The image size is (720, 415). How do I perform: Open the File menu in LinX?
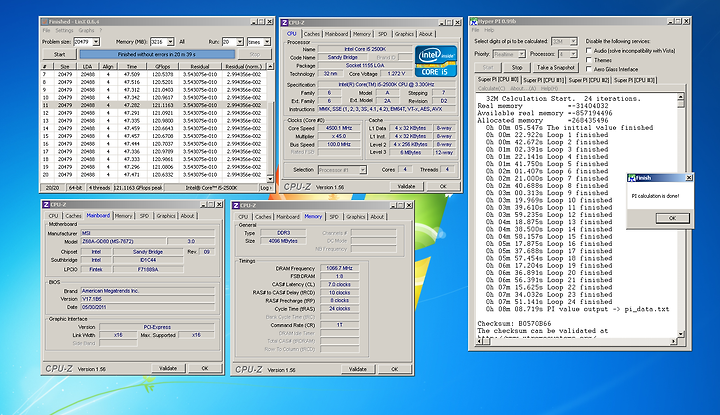coord(46,30)
